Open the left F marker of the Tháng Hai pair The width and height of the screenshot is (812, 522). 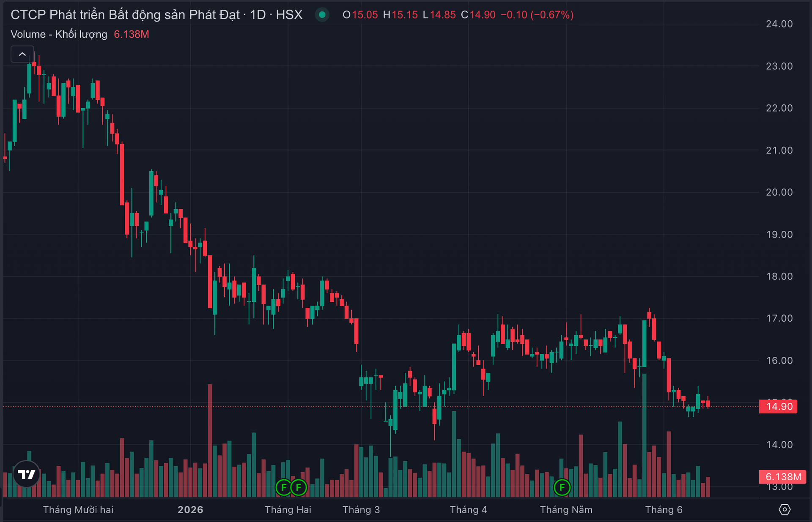point(283,487)
